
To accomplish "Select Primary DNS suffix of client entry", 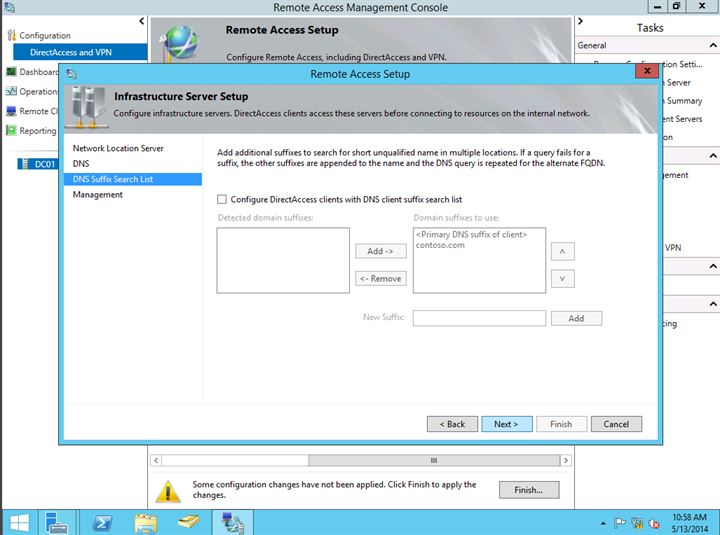I will [x=471, y=234].
